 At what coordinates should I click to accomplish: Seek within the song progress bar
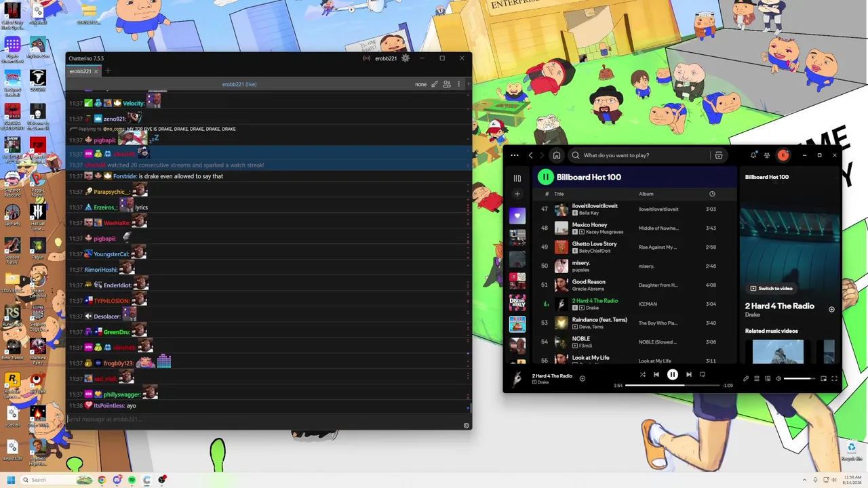tap(672, 385)
